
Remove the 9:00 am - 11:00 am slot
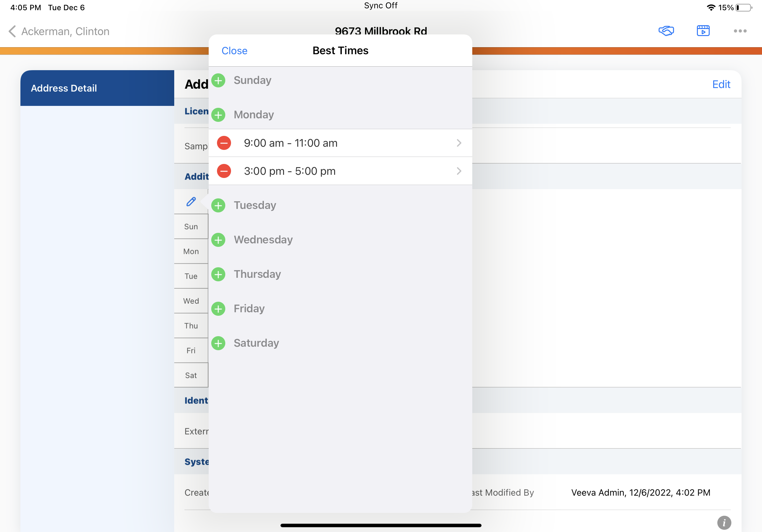[x=224, y=143]
